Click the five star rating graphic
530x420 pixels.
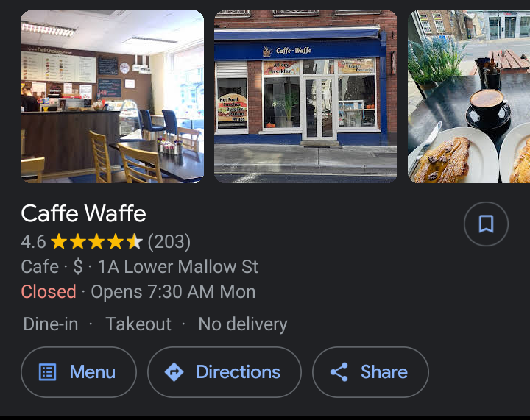pos(96,242)
